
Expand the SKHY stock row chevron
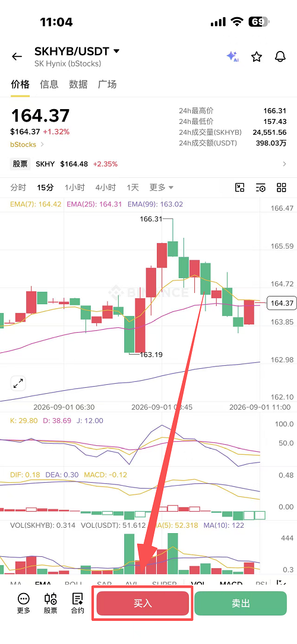(x=285, y=164)
